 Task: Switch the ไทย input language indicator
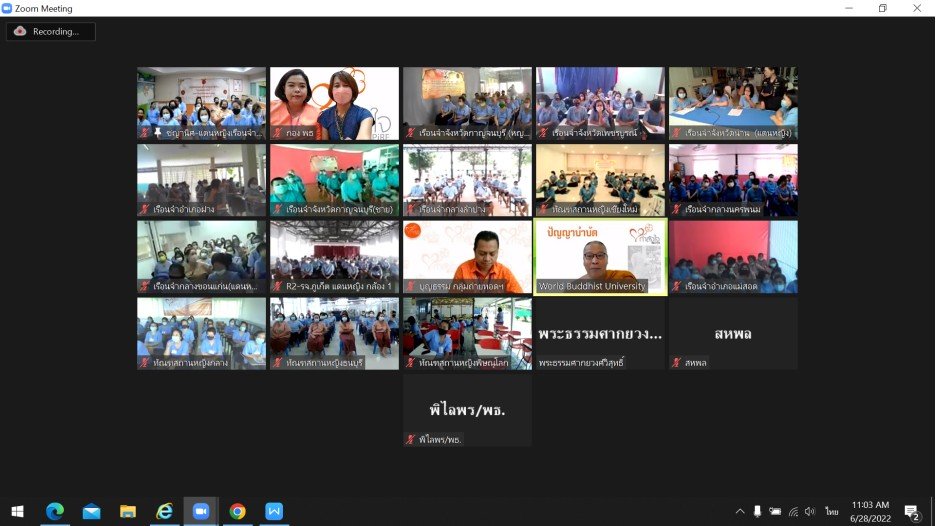tap(832, 511)
